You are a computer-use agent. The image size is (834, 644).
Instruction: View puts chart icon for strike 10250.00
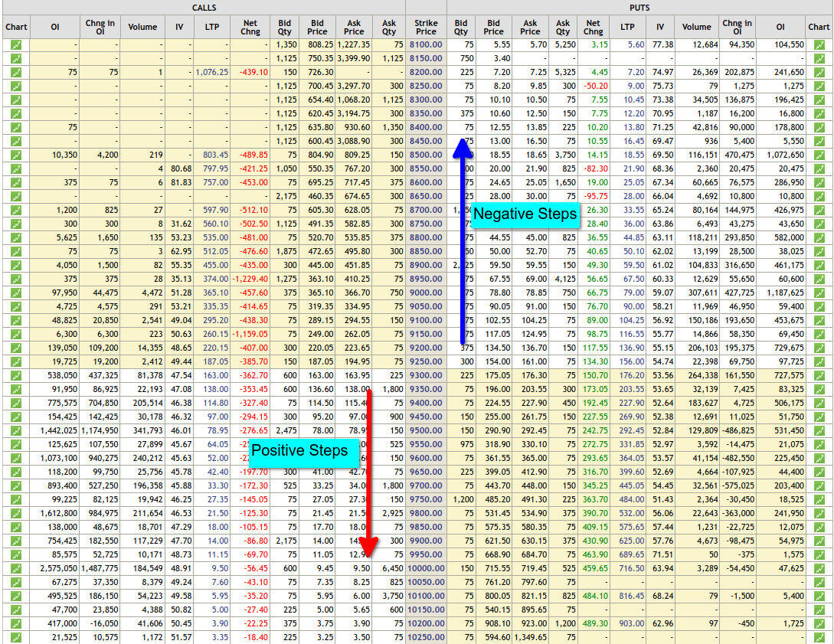click(x=819, y=637)
